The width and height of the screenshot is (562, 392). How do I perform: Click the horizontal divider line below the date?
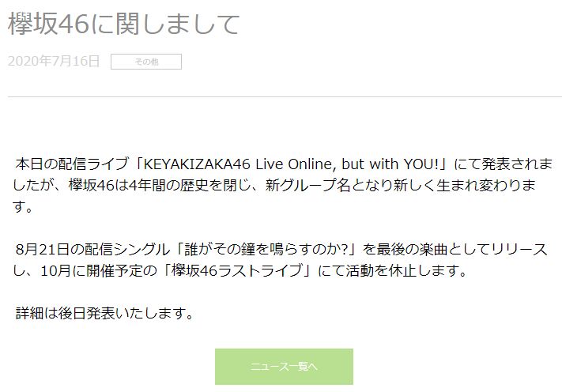285,96
